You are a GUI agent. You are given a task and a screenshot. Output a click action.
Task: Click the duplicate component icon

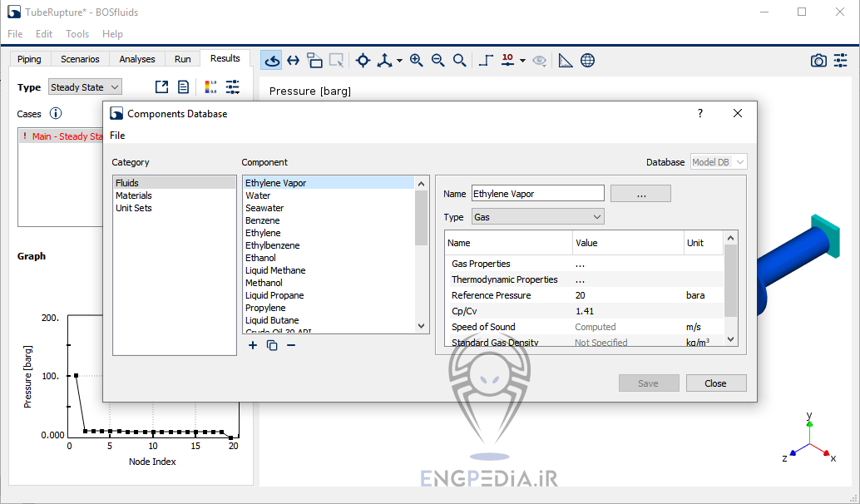tap(272, 345)
